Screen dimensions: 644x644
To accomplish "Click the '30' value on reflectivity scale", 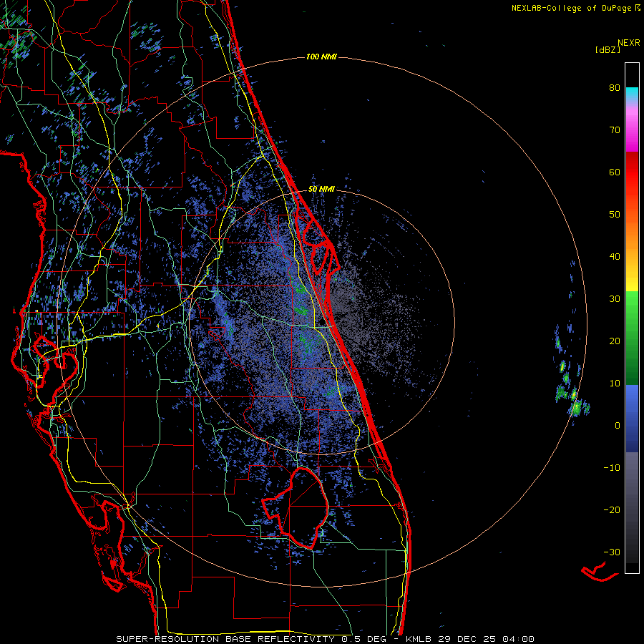I will click(x=615, y=298).
